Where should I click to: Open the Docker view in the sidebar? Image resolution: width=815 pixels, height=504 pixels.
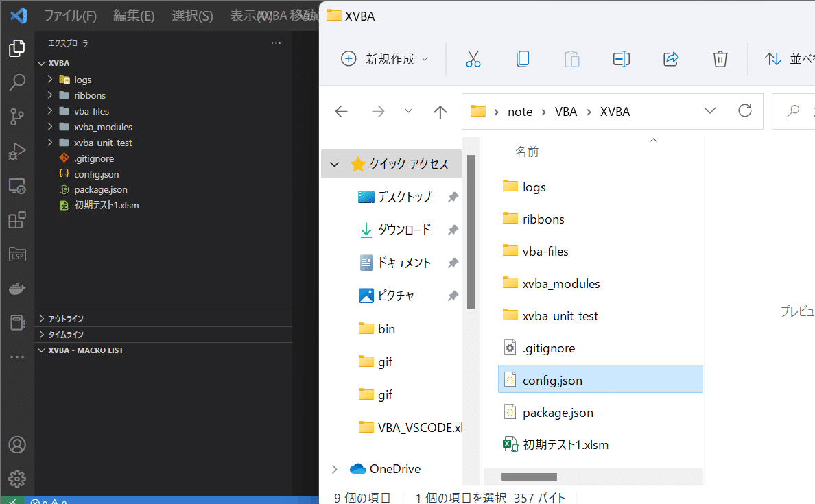[17, 288]
